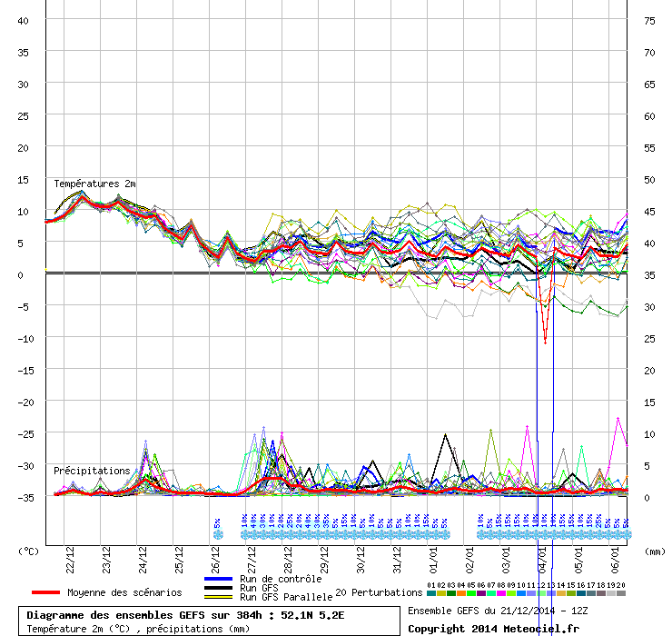672x636 pixels.
Task: Click the 'Run de contrôle' legend label
Action: 281,579
